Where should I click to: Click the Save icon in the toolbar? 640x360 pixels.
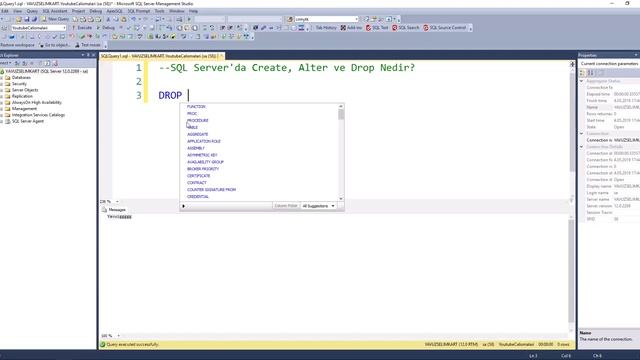point(27,19)
